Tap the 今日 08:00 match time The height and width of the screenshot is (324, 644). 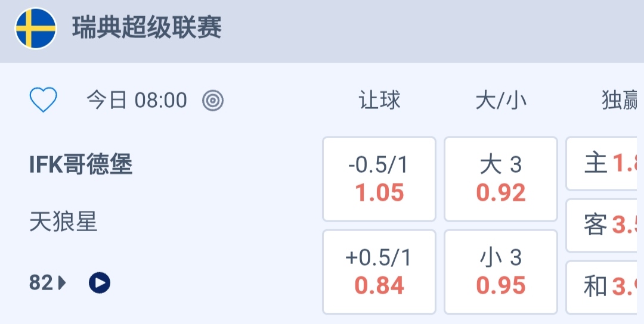click(x=137, y=101)
